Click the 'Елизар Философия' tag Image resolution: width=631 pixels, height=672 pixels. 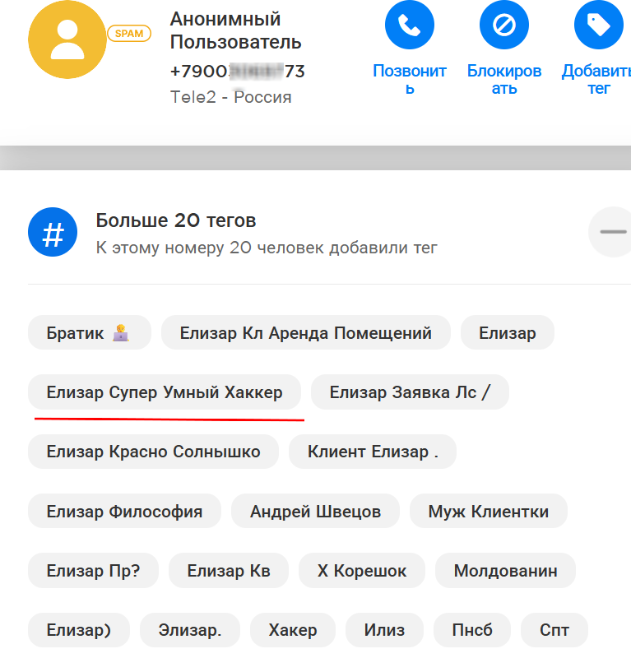(124, 512)
